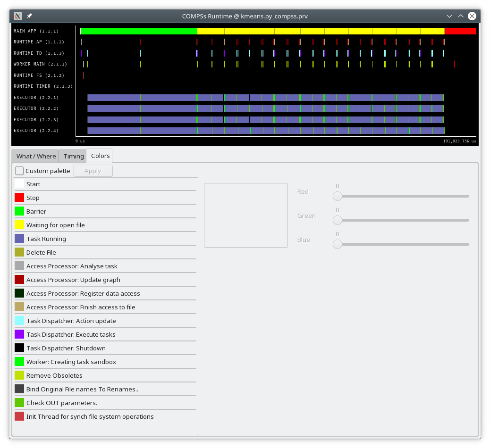This screenshot has height=448, width=490.
Task: Click the MAIN APP (1.1.1) row label
Action: 36,31
